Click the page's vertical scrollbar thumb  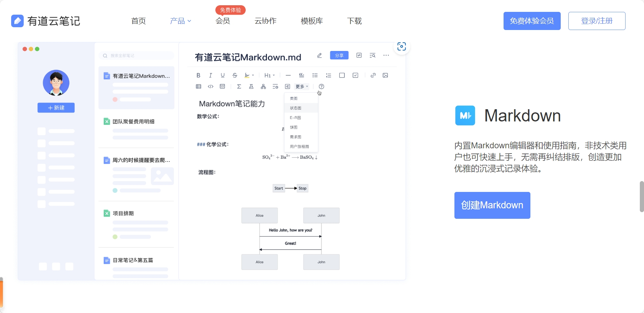pyautogui.click(x=642, y=196)
